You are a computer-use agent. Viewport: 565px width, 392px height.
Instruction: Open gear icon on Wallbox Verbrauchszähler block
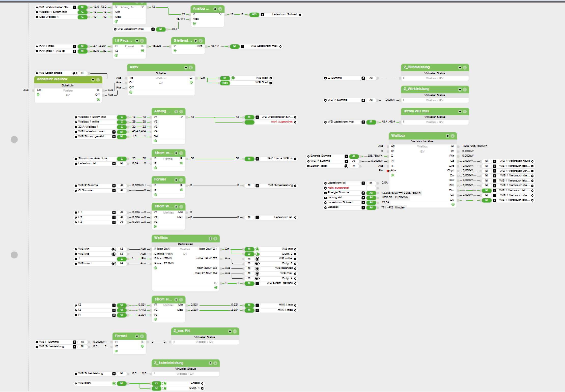click(447, 136)
